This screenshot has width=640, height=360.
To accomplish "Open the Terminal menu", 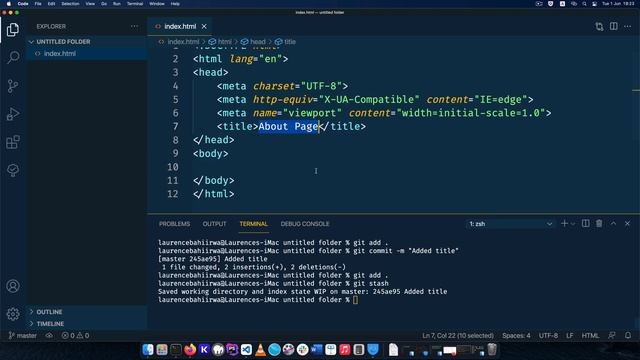I will tap(135, 4).
